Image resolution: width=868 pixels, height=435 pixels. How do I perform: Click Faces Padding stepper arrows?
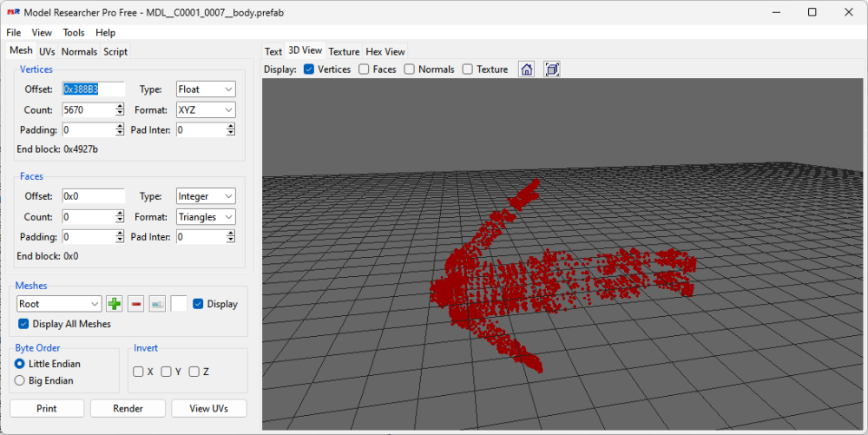[x=120, y=237]
